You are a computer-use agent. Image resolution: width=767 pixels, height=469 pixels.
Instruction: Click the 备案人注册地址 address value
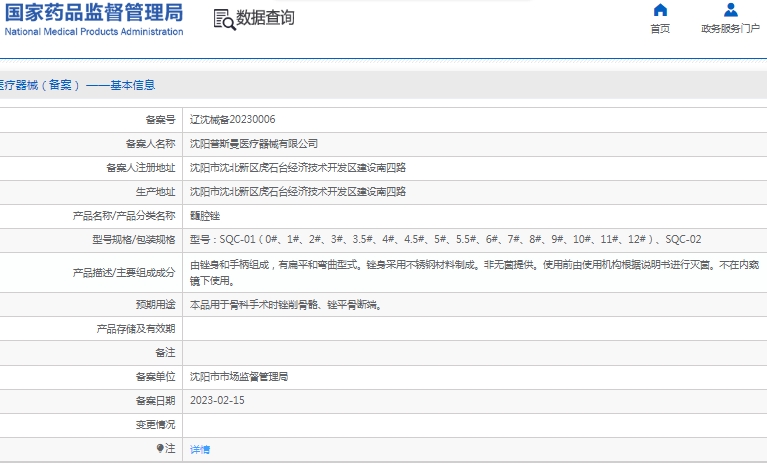click(298, 168)
